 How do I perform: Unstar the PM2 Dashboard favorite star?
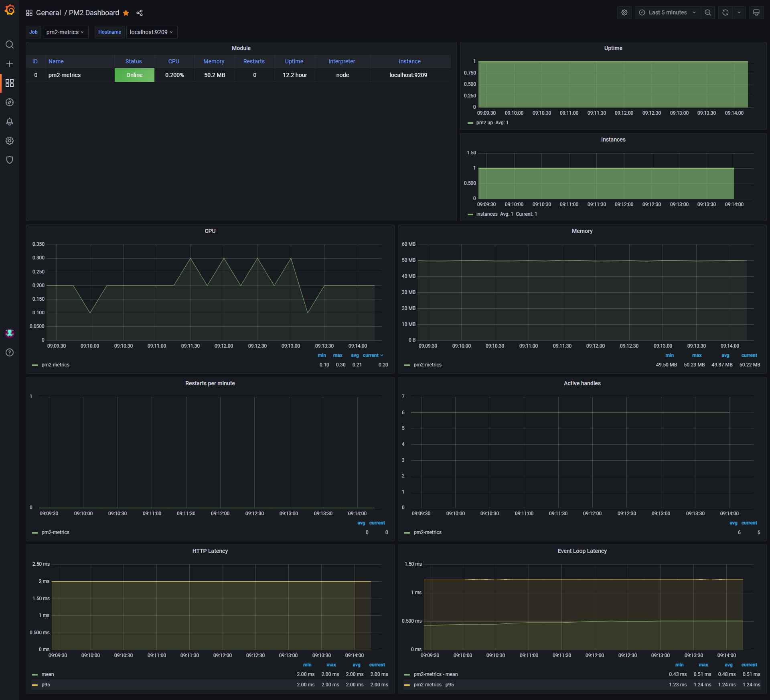[x=126, y=13]
